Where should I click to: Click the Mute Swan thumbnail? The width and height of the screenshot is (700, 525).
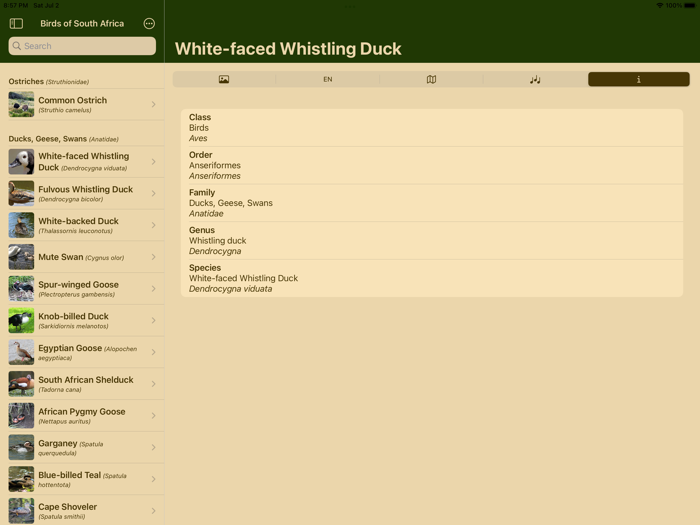21,257
